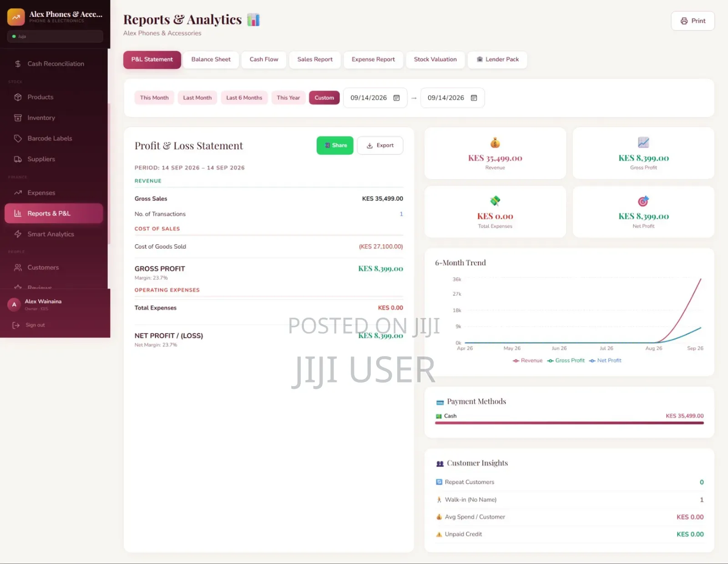Screen dimensions: 728x564
Task: Open the Expense Report tab
Action: (x=373, y=60)
